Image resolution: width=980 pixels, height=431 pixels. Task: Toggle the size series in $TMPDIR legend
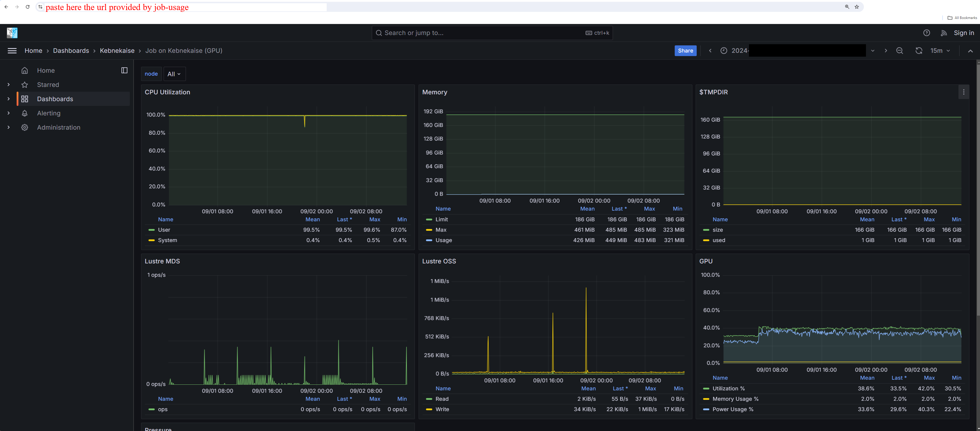717,230
